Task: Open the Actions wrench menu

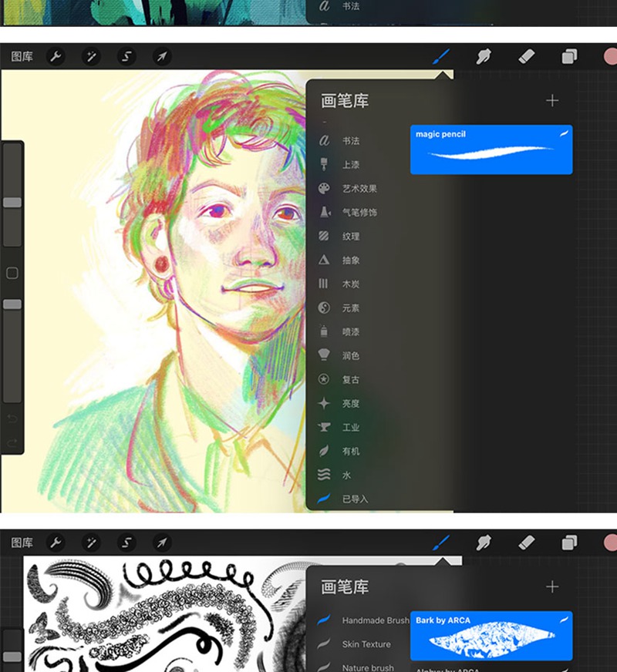Action: (x=56, y=55)
